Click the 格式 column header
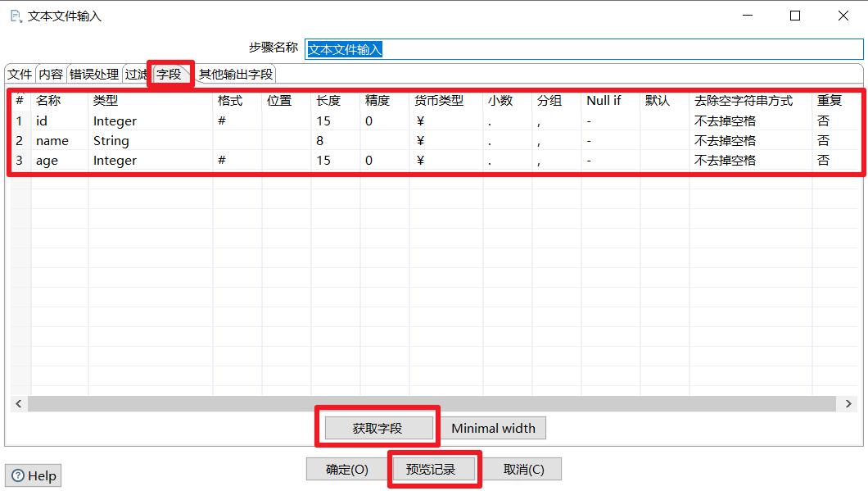868x491 pixels. coord(237,100)
